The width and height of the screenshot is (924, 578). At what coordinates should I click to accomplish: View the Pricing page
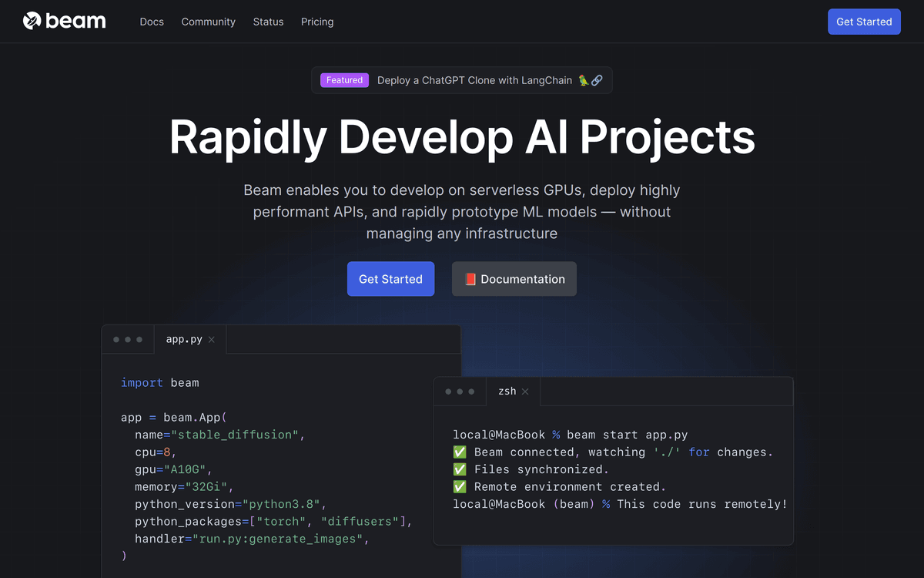click(x=317, y=22)
